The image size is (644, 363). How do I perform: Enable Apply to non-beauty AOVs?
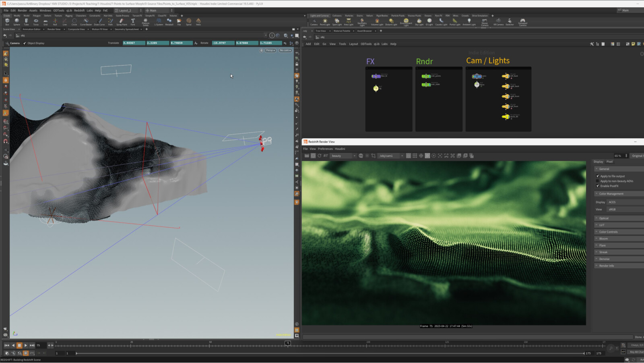pyautogui.click(x=598, y=181)
